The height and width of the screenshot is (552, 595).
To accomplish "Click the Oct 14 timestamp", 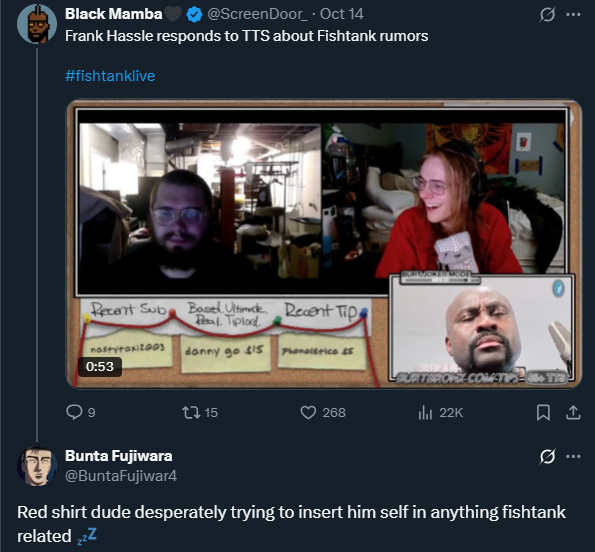I will 342,14.
